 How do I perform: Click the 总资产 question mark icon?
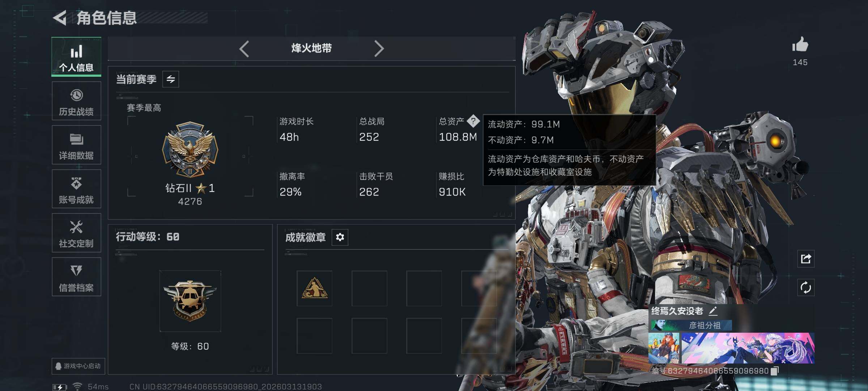tap(473, 121)
